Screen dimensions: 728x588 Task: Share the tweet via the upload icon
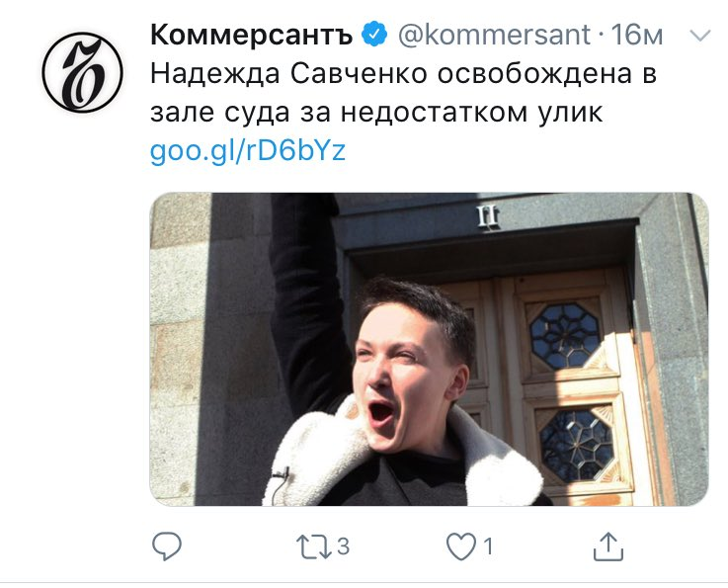pos(607,546)
